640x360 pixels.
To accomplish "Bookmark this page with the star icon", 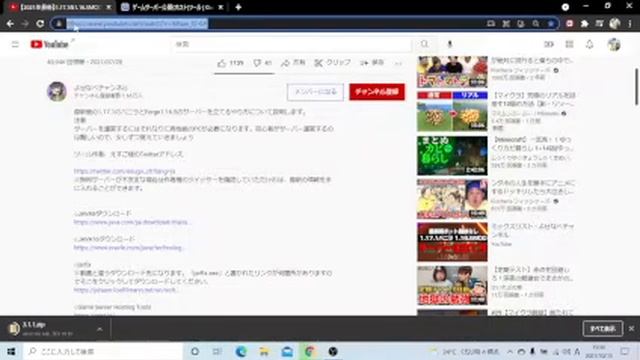I will [x=551, y=24].
